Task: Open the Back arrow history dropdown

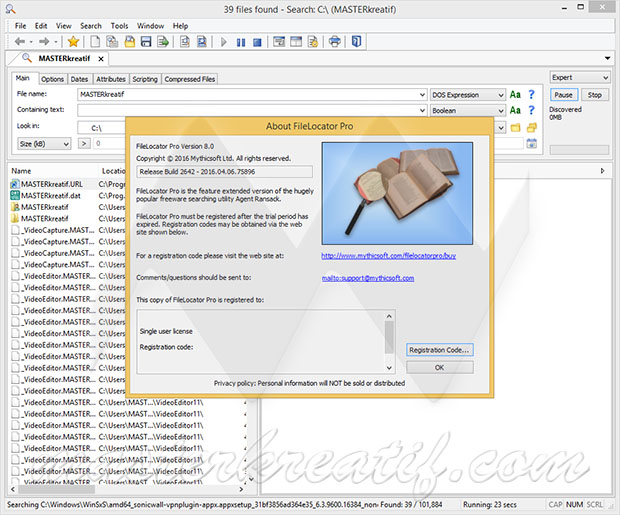Action: tap(31, 42)
